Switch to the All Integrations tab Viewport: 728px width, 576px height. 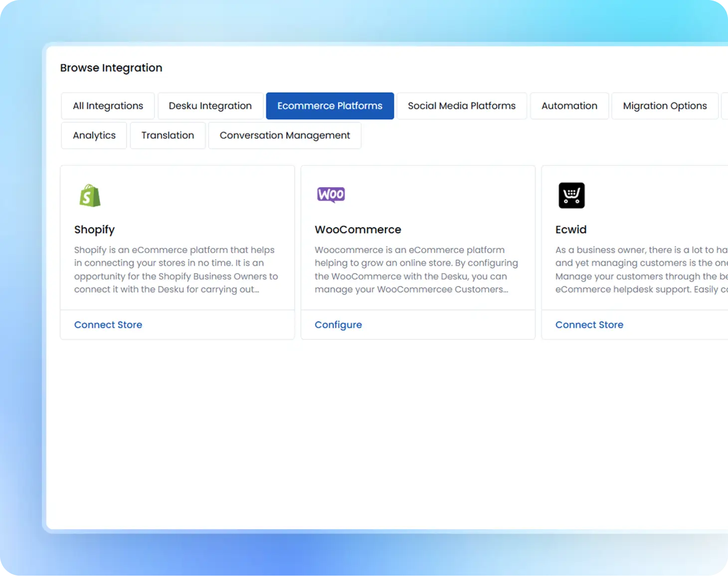(108, 106)
